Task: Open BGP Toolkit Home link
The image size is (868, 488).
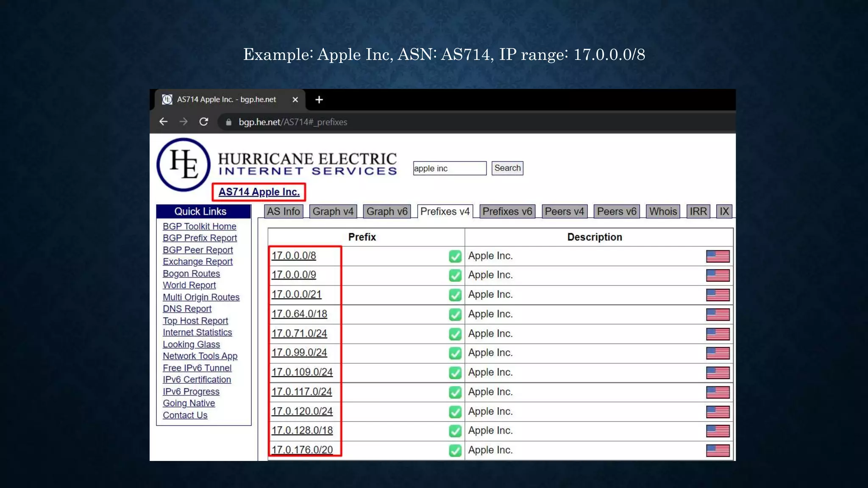Action: pos(200,227)
